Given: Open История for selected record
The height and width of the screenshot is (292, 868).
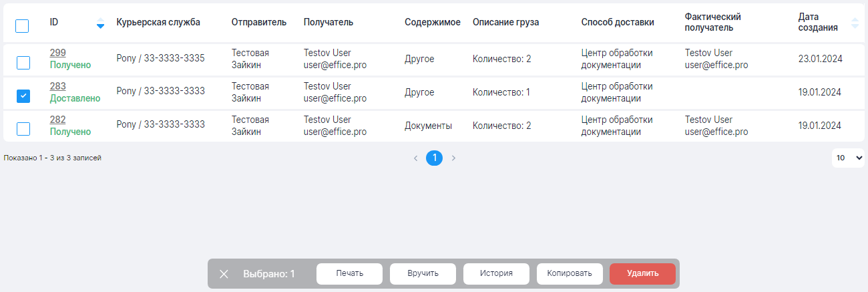Looking at the screenshot, I should tap(496, 273).
